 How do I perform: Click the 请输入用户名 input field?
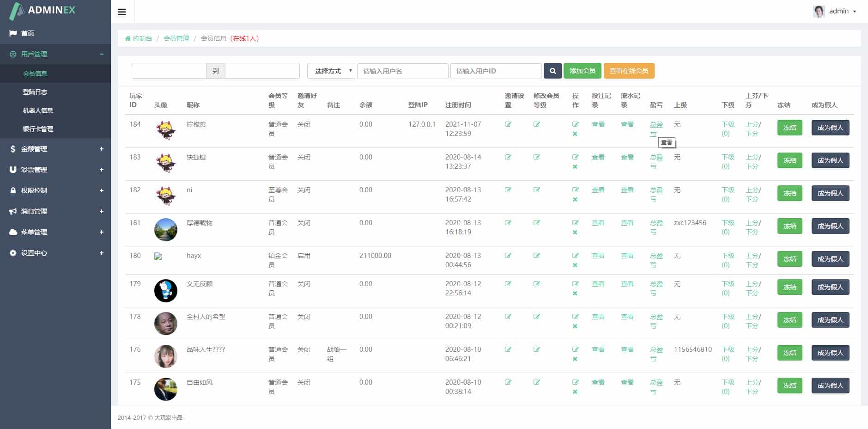click(x=402, y=71)
